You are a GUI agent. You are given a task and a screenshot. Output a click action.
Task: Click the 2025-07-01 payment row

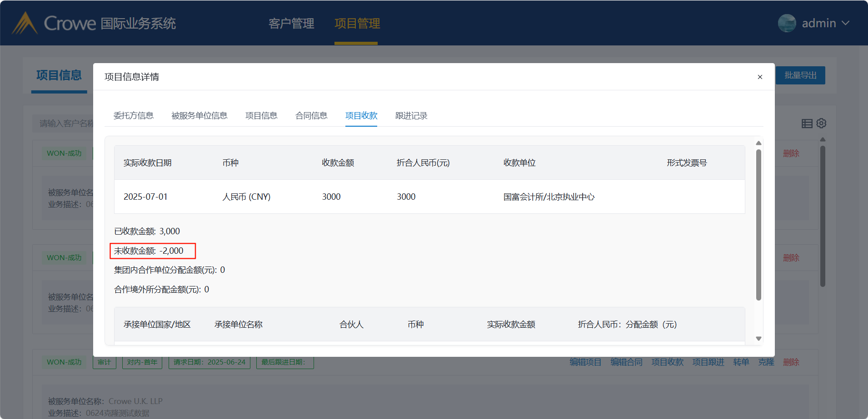[429, 197]
